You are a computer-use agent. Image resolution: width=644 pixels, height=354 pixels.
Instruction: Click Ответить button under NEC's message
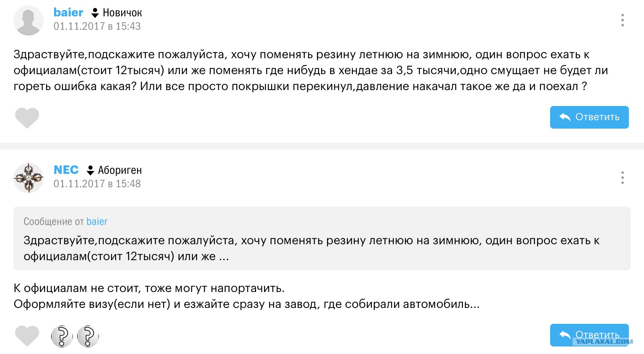tap(589, 335)
